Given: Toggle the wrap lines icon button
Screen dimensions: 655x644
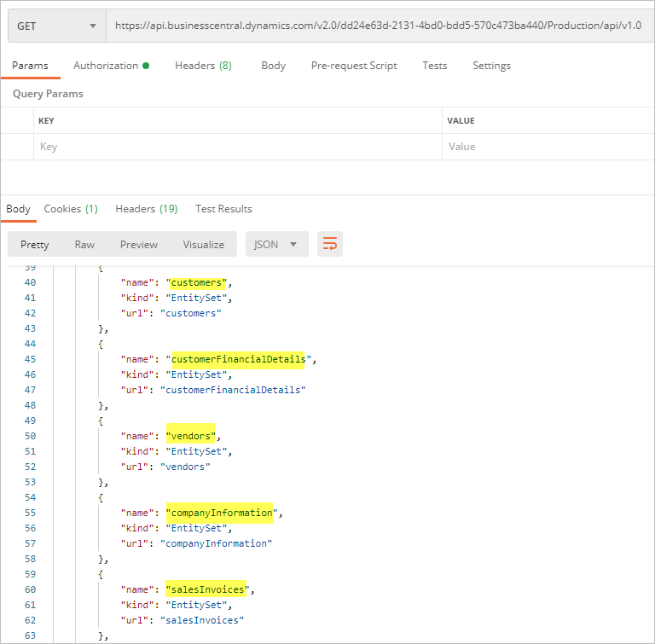Looking at the screenshot, I should click(329, 244).
